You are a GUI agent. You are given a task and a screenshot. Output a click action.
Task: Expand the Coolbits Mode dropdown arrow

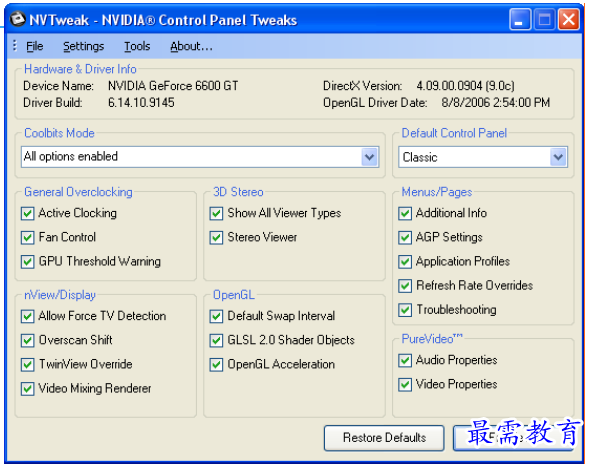pos(370,157)
